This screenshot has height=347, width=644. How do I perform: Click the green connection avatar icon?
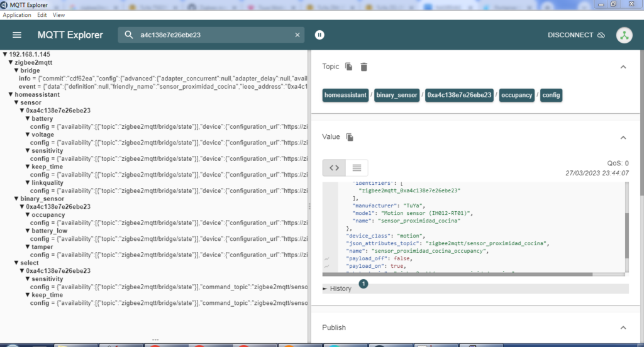pyautogui.click(x=624, y=35)
